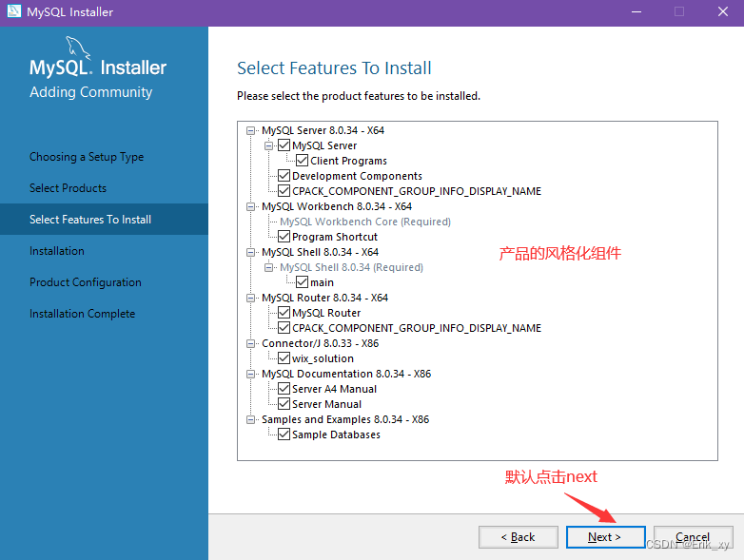The width and height of the screenshot is (744, 560).
Task: Select the Select Features To Install step
Action: click(104, 219)
